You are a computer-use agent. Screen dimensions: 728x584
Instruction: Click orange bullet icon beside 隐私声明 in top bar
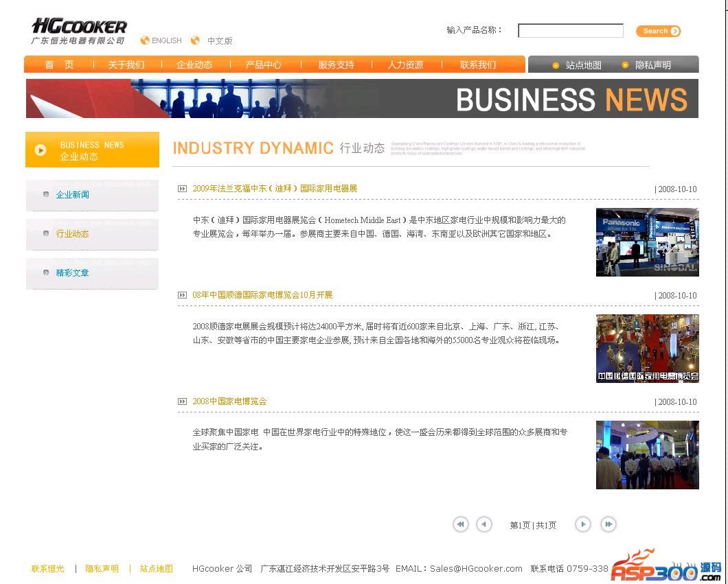pyautogui.click(x=626, y=65)
